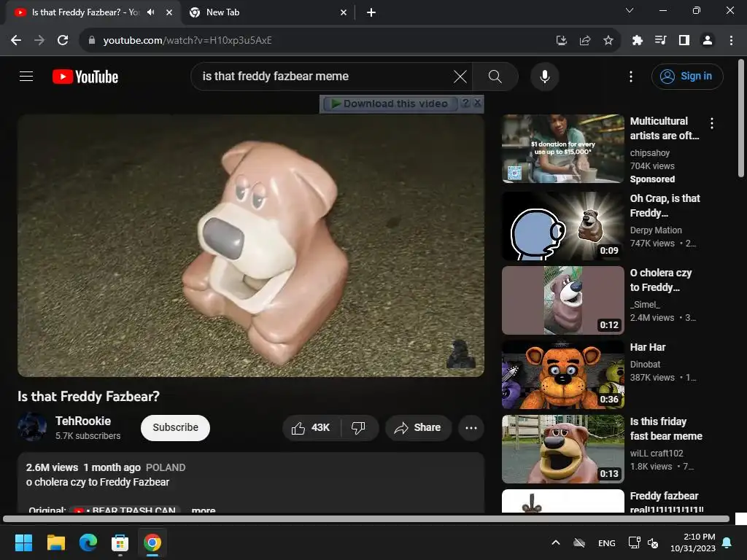Launch Microsoft Edge from taskbar

click(88, 542)
